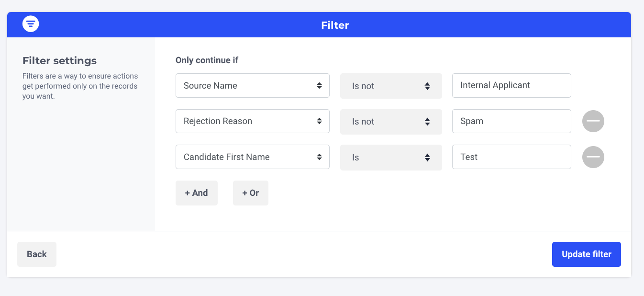Remove the Rejection Reason condition row
The image size is (644, 296).
[x=593, y=121]
